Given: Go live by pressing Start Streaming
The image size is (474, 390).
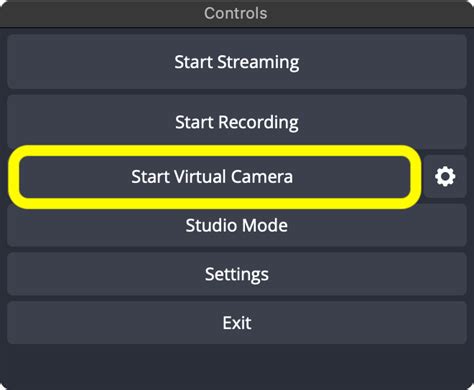Looking at the screenshot, I should 237,62.
